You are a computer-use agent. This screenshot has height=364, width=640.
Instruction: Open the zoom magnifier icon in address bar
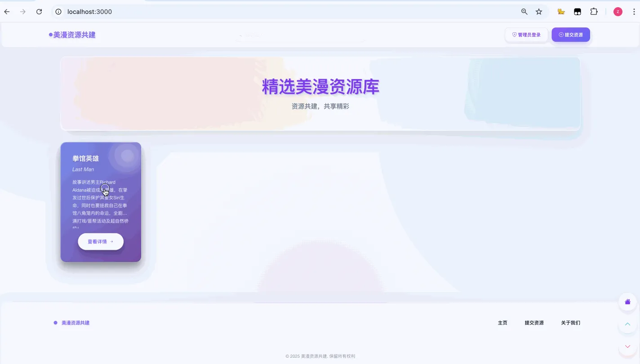pos(524,12)
